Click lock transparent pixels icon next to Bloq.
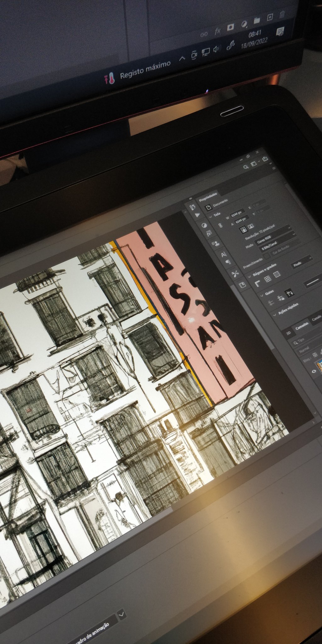The height and width of the screenshot is (644, 322). [315, 355]
